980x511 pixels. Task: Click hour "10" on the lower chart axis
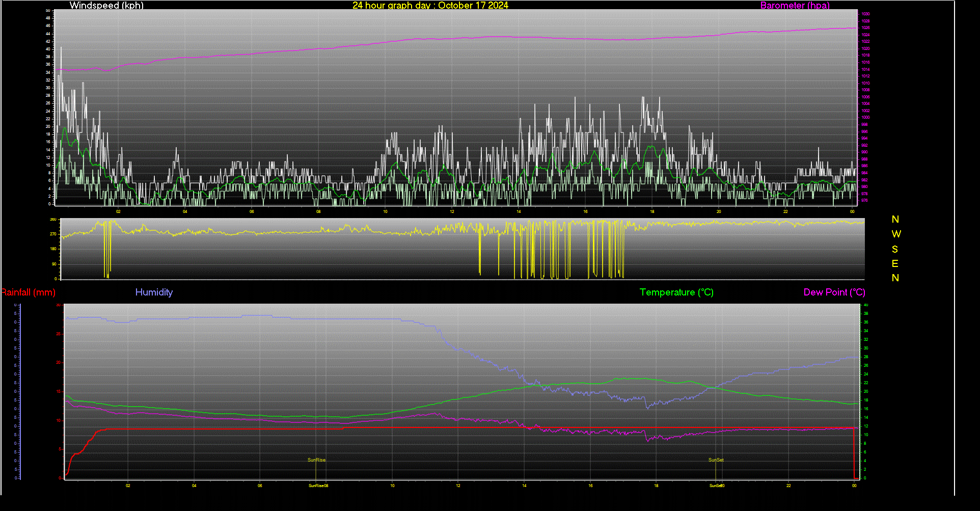(x=392, y=486)
